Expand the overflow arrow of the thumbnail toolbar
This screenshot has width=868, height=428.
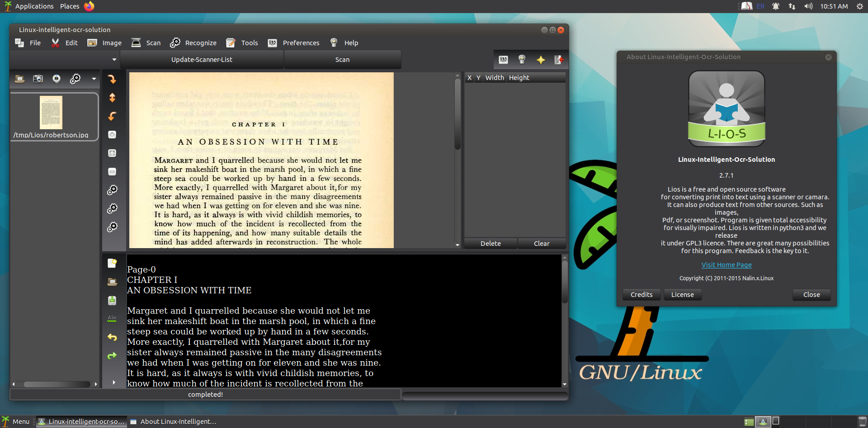[94, 79]
